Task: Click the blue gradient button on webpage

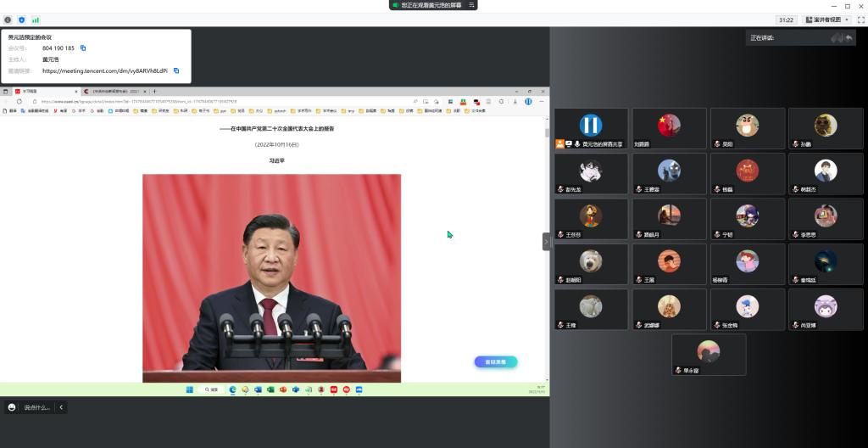Action: [x=495, y=362]
